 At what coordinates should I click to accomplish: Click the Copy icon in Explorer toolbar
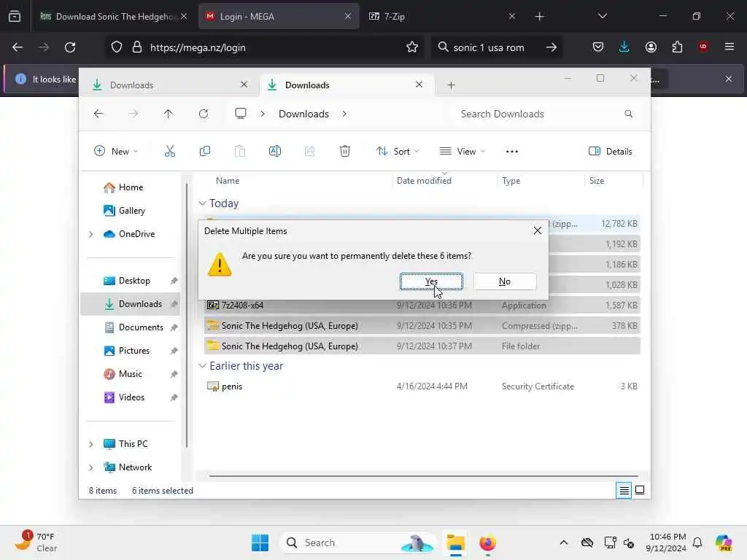point(205,152)
